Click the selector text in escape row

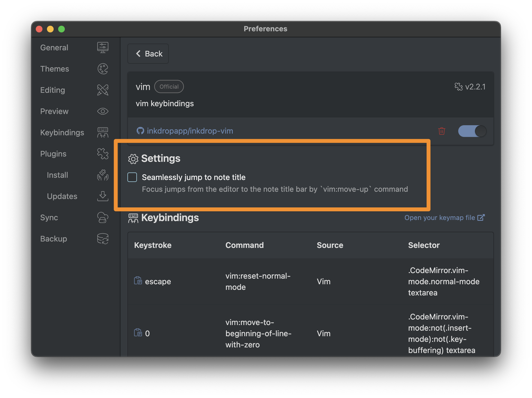pos(444,281)
